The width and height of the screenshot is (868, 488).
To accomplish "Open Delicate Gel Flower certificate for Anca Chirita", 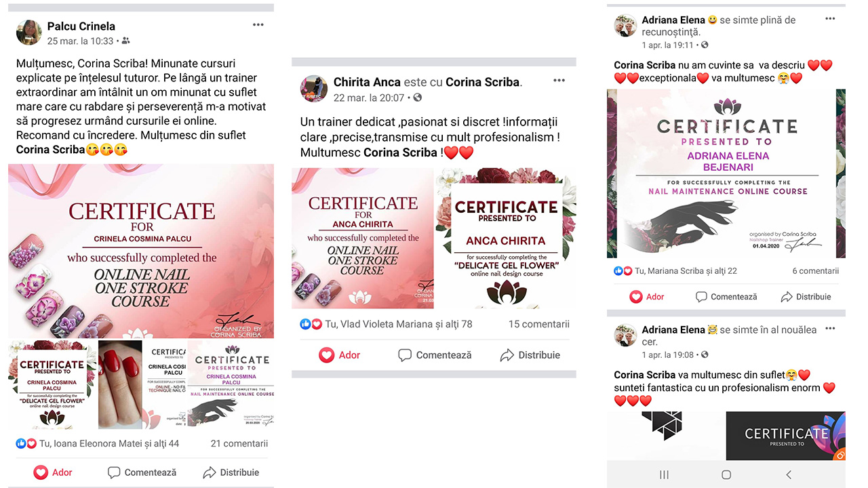I will coord(505,239).
